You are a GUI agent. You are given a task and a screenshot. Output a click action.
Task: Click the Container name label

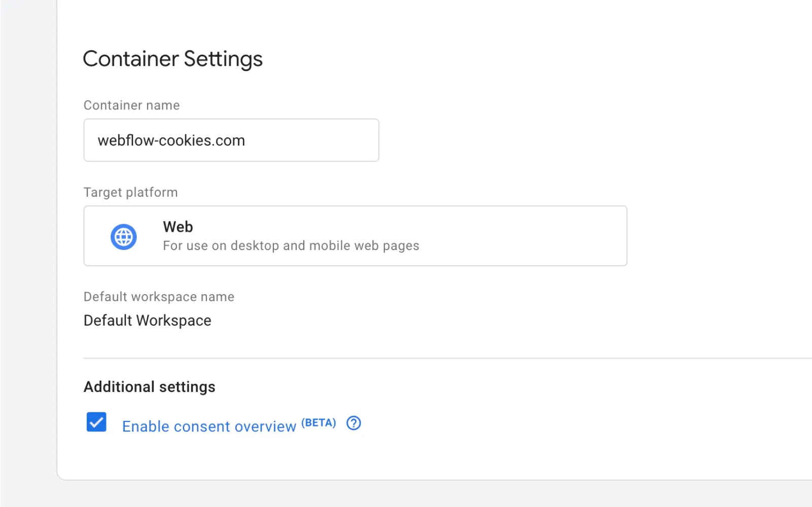[x=132, y=105]
